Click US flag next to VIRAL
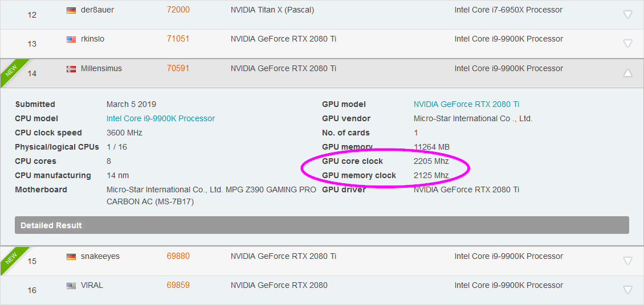 point(71,286)
